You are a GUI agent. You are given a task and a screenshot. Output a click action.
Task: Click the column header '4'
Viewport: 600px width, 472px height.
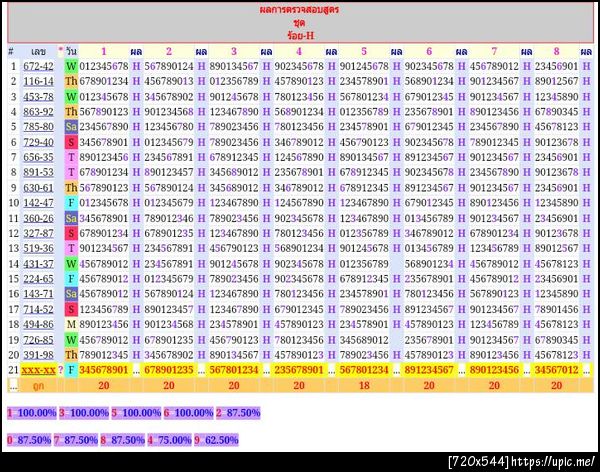(x=299, y=51)
